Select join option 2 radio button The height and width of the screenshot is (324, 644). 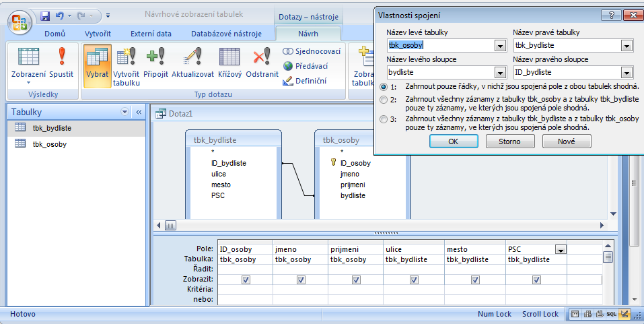coord(384,100)
